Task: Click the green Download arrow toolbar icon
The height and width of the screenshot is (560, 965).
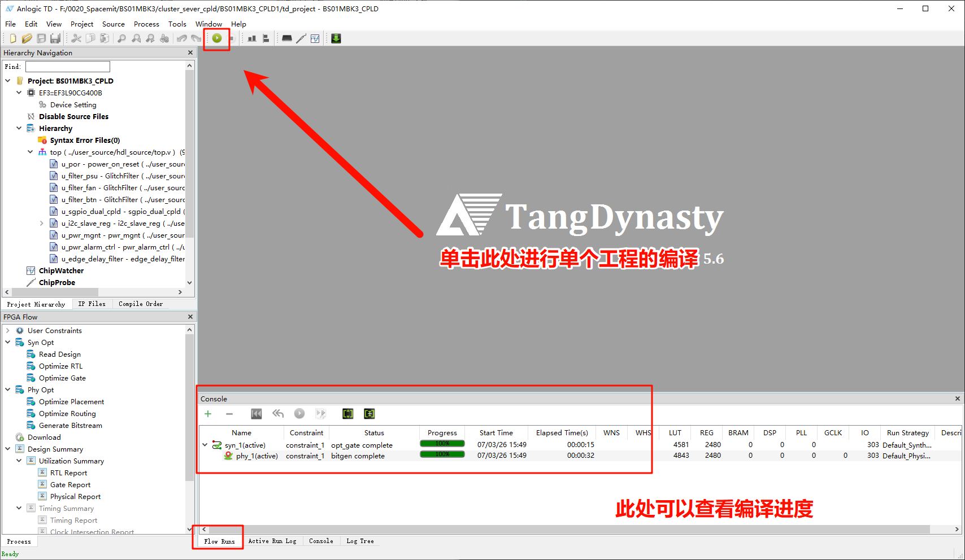Action: (336, 38)
